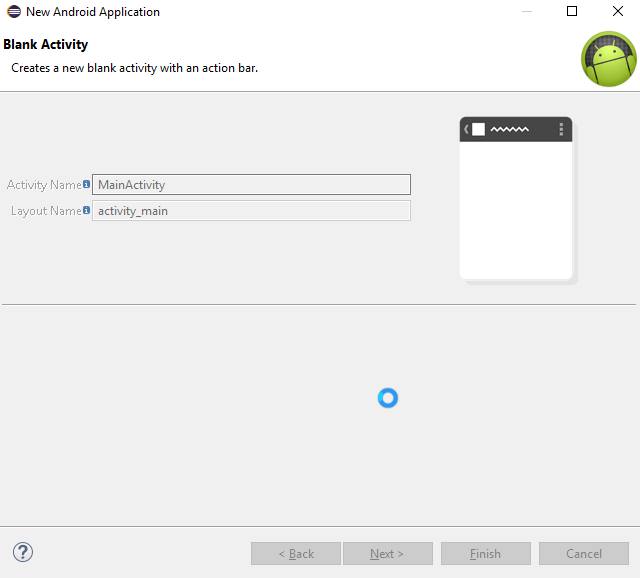Go to the previous page with Back
Image resolution: width=640 pixels, height=578 pixels.
click(296, 554)
